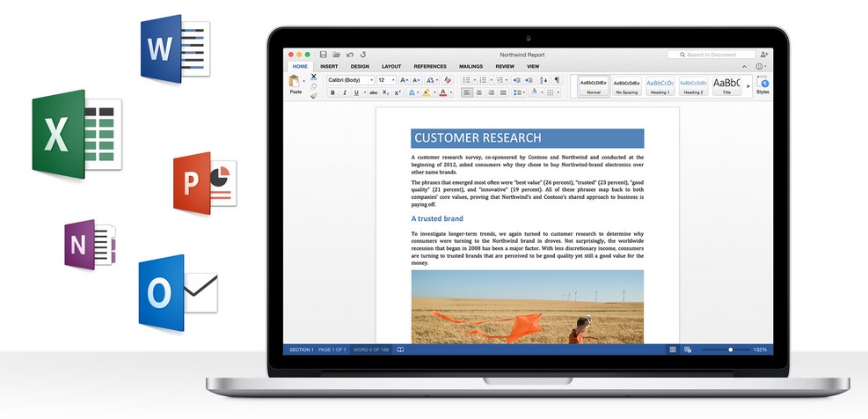Switch to the REFERENCES tab
The height and width of the screenshot is (419, 868).
point(430,67)
